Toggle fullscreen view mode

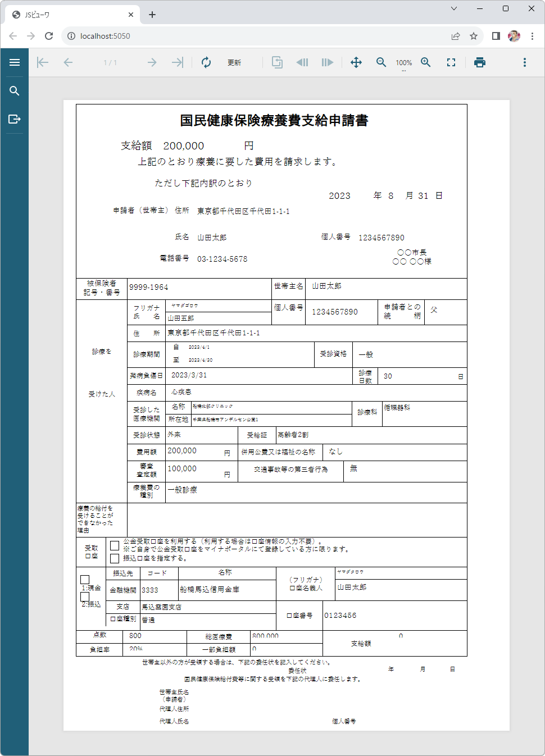coord(451,62)
